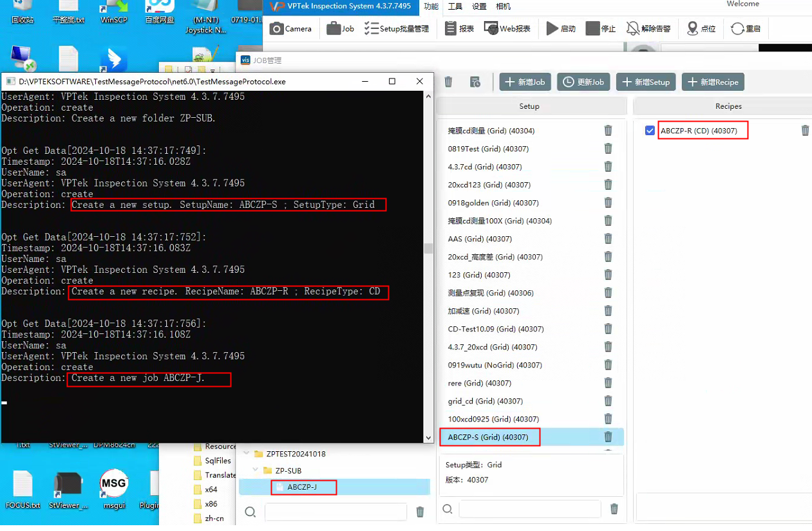Click the setup search magnifier icon
Image resolution: width=812 pixels, height=531 pixels.
[x=448, y=509]
